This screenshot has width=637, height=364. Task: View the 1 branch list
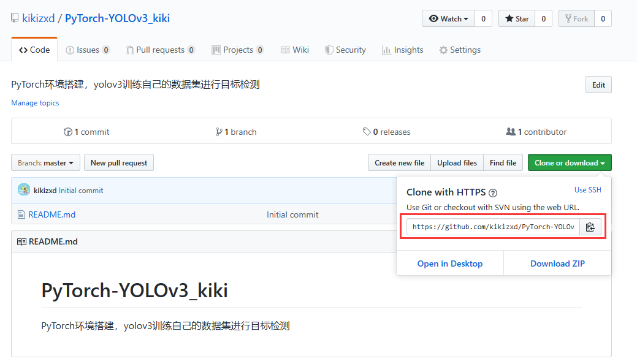[236, 132]
